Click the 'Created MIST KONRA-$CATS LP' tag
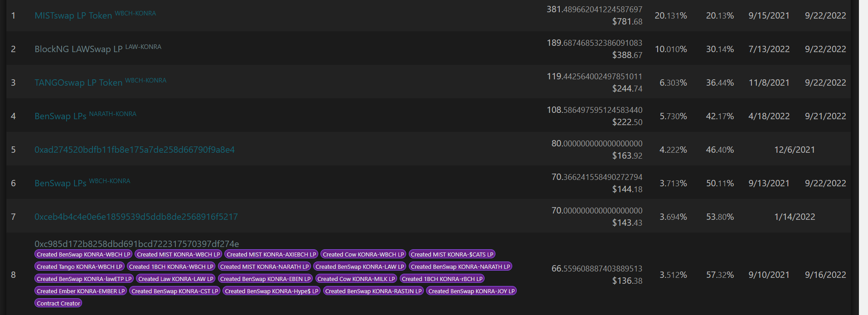 [x=452, y=254]
